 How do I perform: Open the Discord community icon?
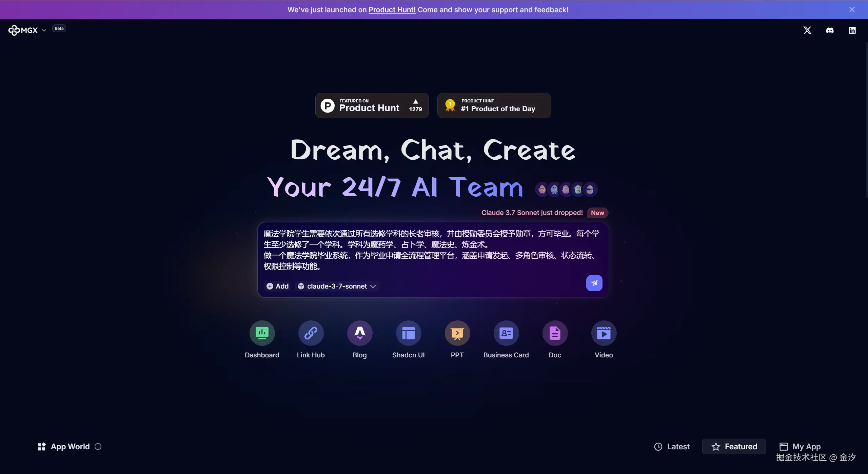[830, 31]
